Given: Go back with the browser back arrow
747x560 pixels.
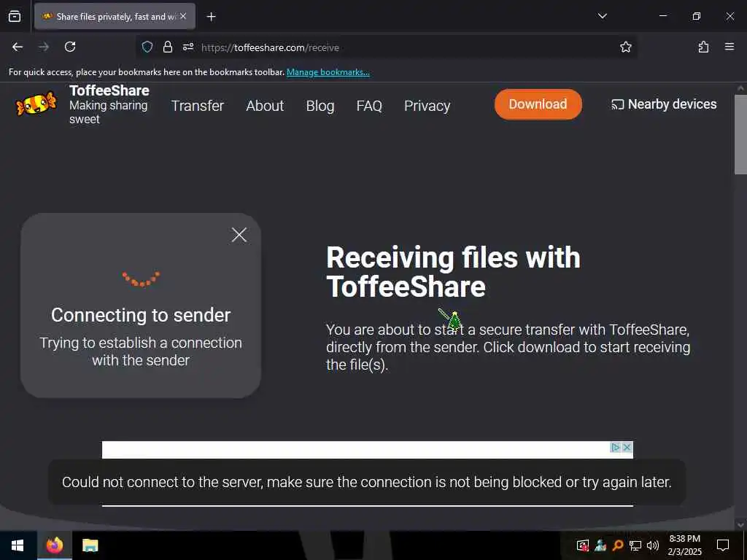Looking at the screenshot, I should pos(18,47).
